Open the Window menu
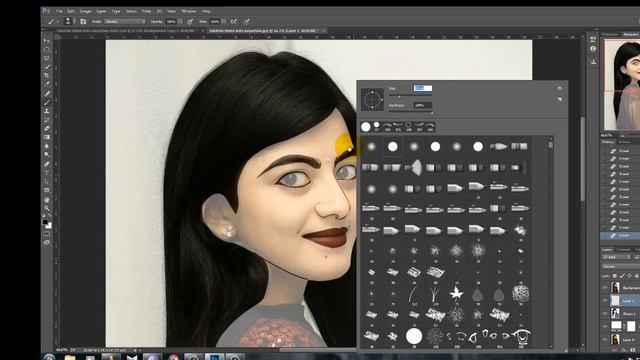Image resolution: width=640 pixels, height=360 pixels. click(x=189, y=11)
